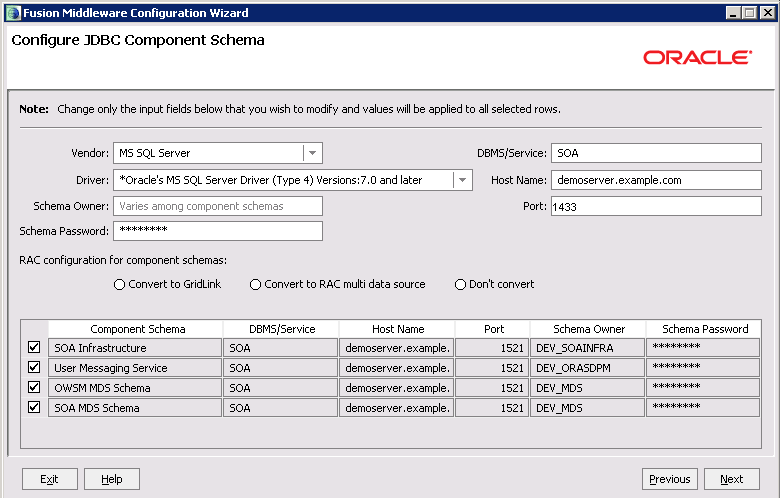The width and height of the screenshot is (780, 498).
Task: Minimize the Configuration Wizard window
Action: (x=733, y=13)
